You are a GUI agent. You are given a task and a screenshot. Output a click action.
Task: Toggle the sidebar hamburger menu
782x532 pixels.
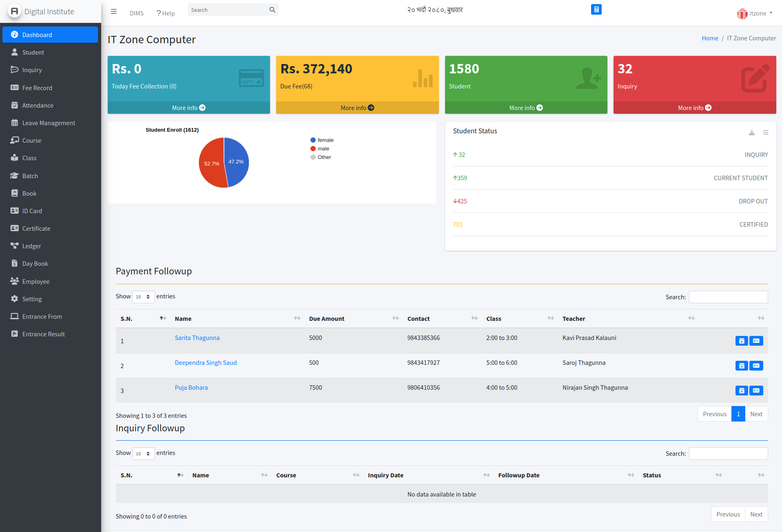pyautogui.click(x=114, y=11)
